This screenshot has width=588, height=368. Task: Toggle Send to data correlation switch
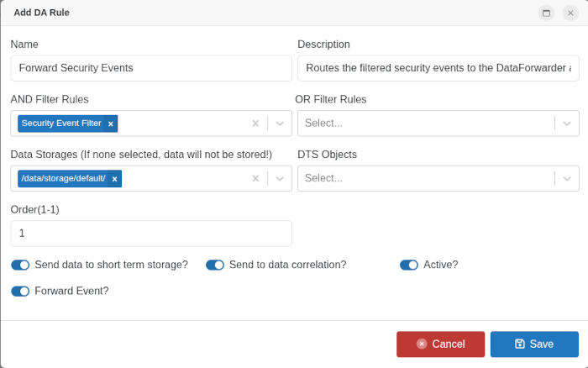click(215, 265)
